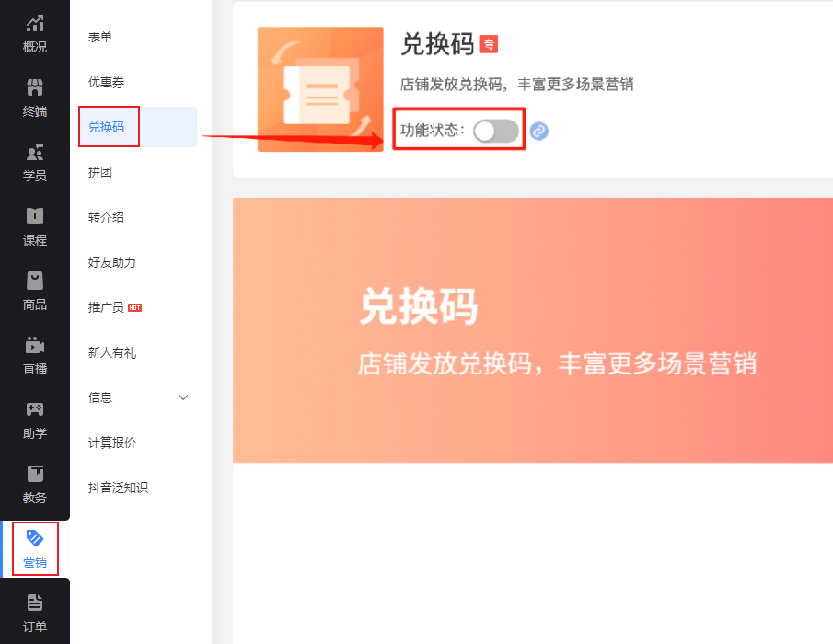Click the orange 兑换码 coupon thumbnail
Image resolution: width=833 pixels, height=644 pixels.
click(320, 89)
